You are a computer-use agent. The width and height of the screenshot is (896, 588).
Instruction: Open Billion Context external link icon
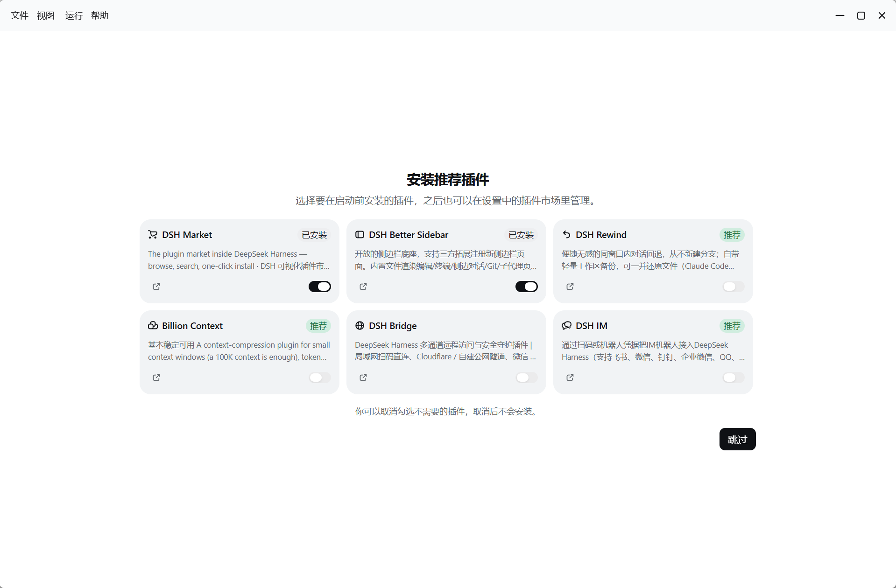[x=156, y=378]
